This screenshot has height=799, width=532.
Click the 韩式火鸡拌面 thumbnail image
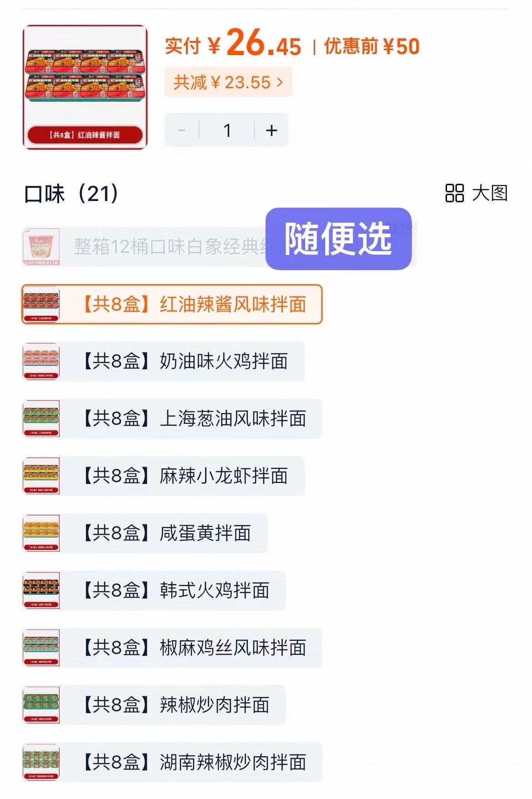(41, 591)
